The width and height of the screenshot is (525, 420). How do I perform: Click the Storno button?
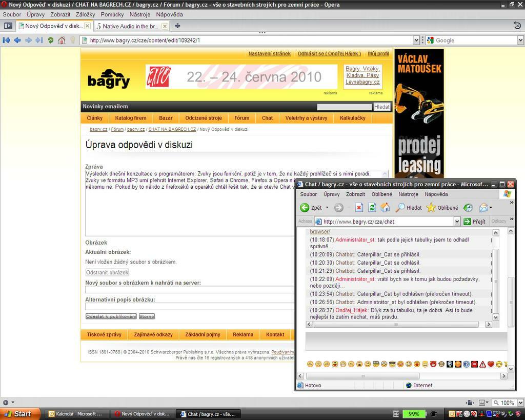pyautogui.click(x=147, y=316)
